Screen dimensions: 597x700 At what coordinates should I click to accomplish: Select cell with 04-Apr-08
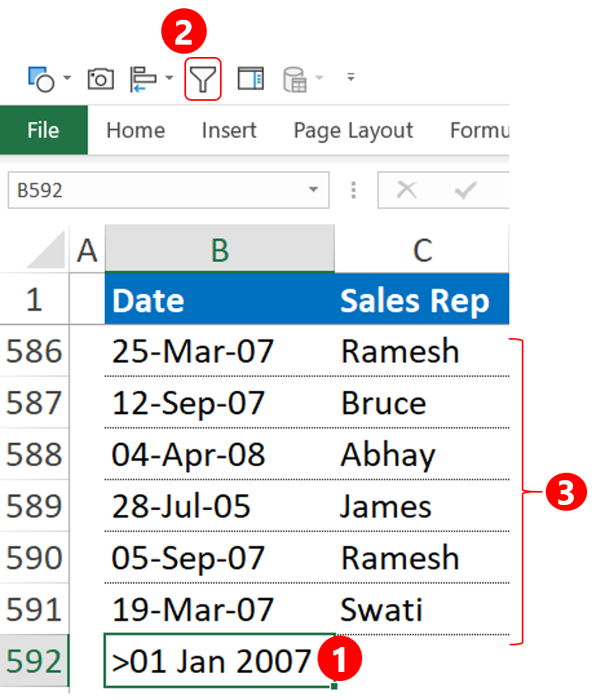(220, 455)
